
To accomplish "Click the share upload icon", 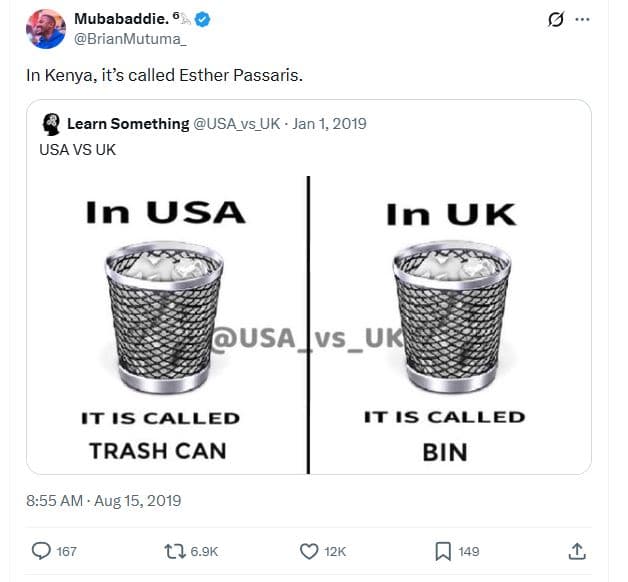I will coord(576,551).
